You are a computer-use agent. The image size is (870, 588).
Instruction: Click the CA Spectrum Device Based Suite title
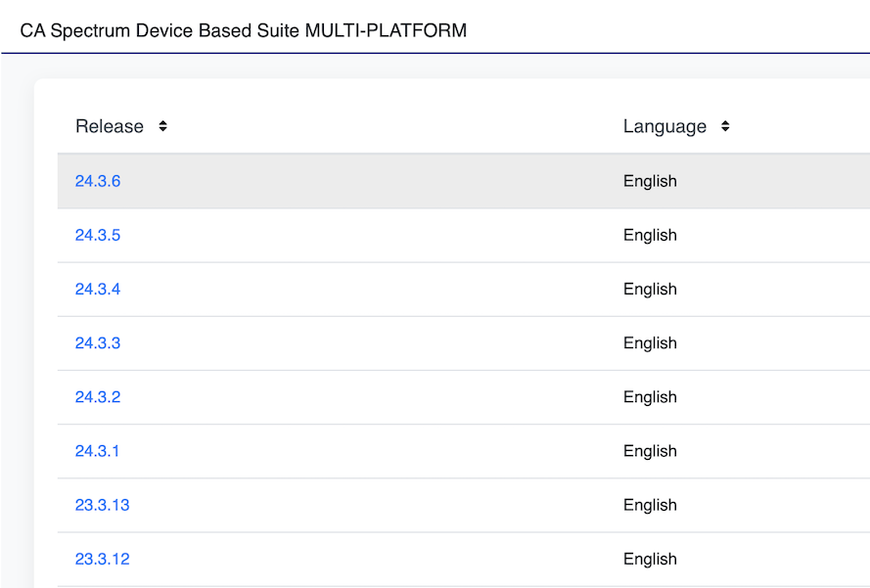(x=243, y=30)
